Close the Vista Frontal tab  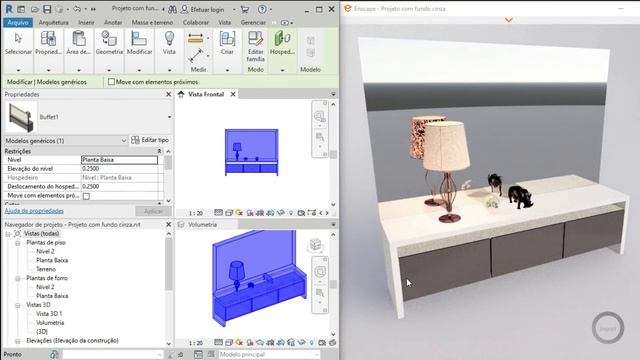coord(233,94)
